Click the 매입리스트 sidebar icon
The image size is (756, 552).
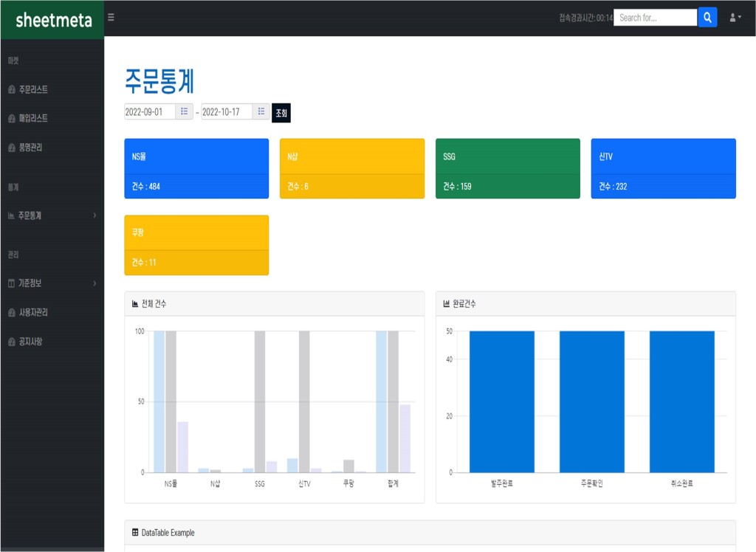coord(12,119)
